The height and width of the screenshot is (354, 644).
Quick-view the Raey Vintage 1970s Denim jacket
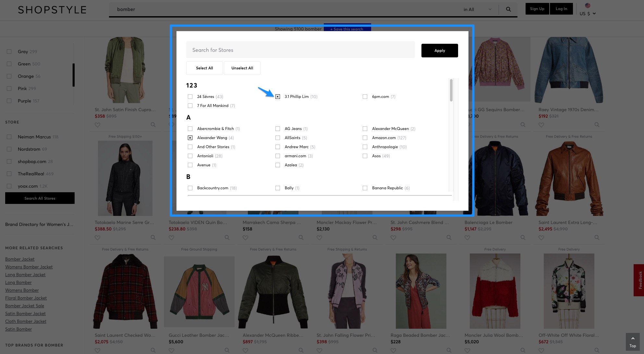click(x=597, y=125)
